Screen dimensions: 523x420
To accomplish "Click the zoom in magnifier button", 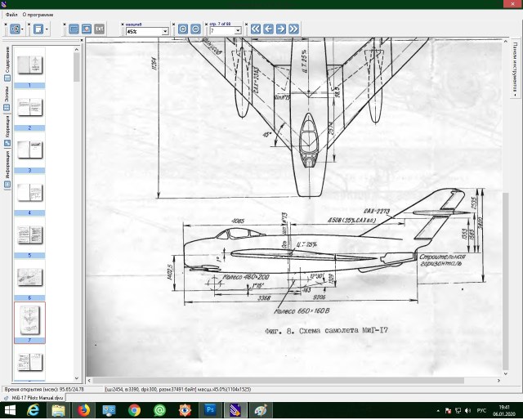I will tap(183, 29).
